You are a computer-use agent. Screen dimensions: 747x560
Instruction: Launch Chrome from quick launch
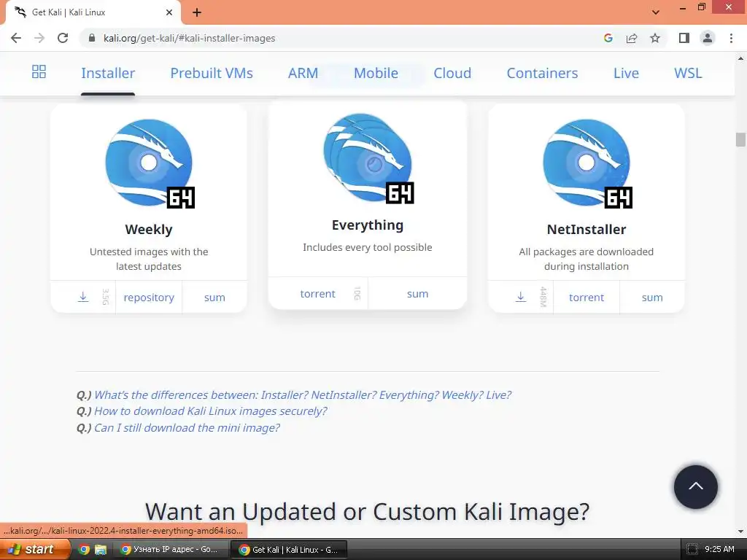[x=84, y=550]
